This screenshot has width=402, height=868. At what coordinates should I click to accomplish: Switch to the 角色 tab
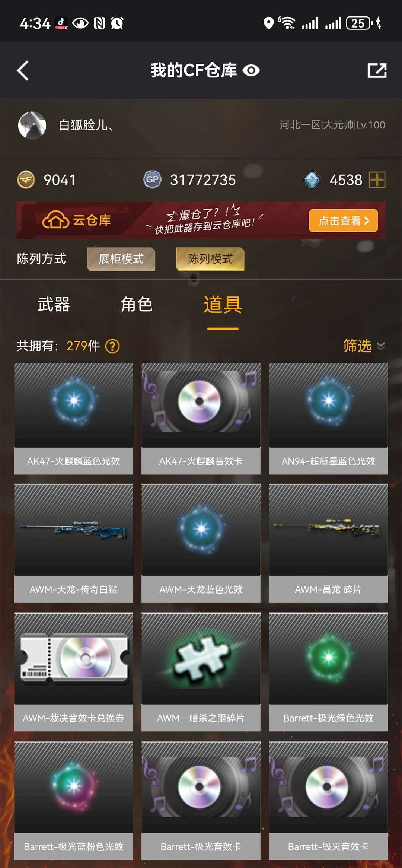tap(137, 305)
